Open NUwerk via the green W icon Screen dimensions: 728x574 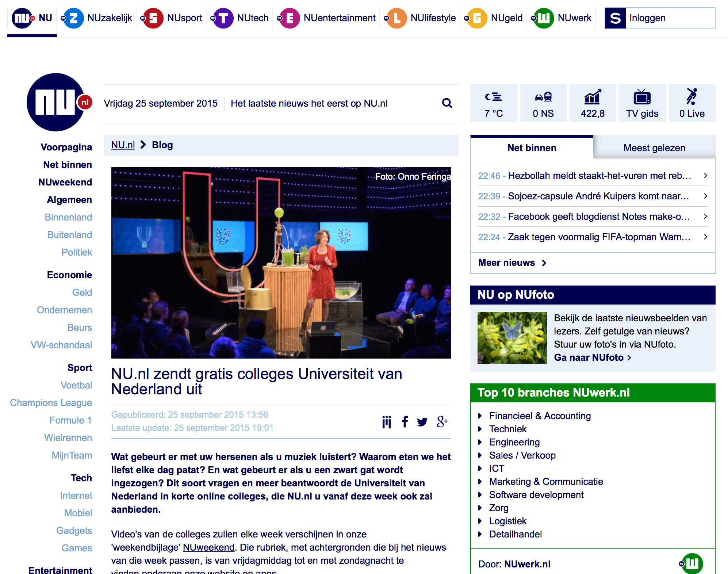coord(544,18)
